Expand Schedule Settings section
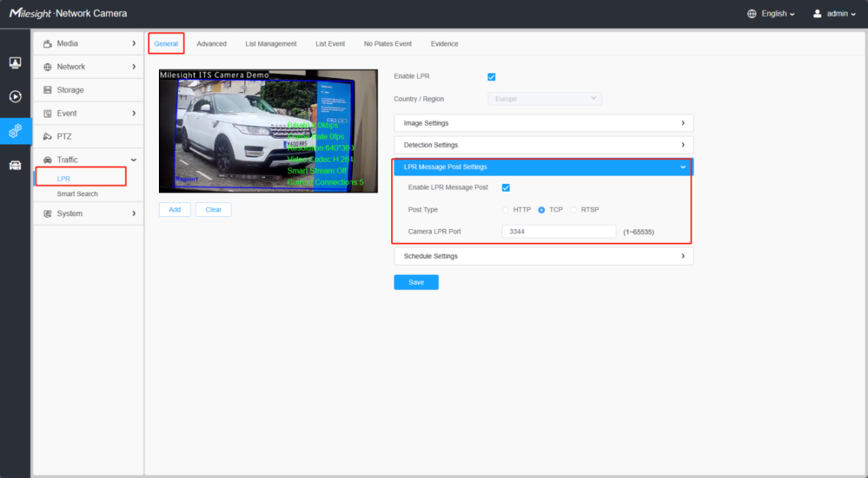 (543, 256)
